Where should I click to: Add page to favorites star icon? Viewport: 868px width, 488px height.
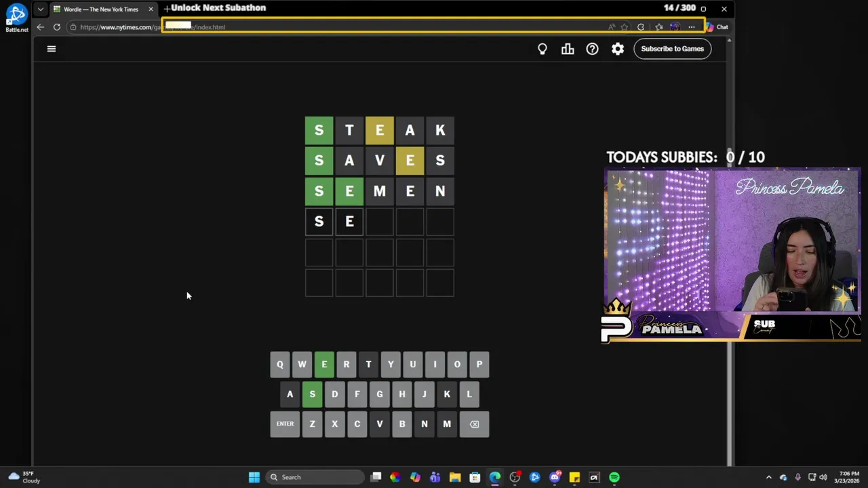coord(625,27)
